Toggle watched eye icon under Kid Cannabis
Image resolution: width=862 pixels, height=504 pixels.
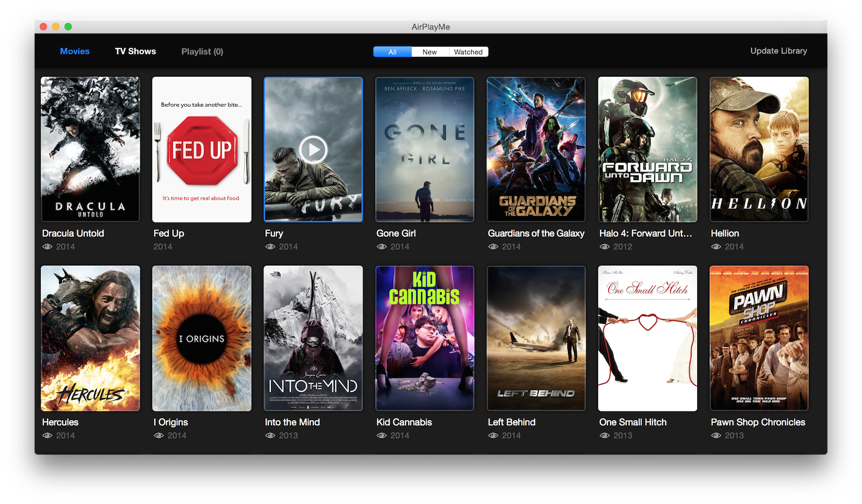pyautogui.click(x=382, y=436)
